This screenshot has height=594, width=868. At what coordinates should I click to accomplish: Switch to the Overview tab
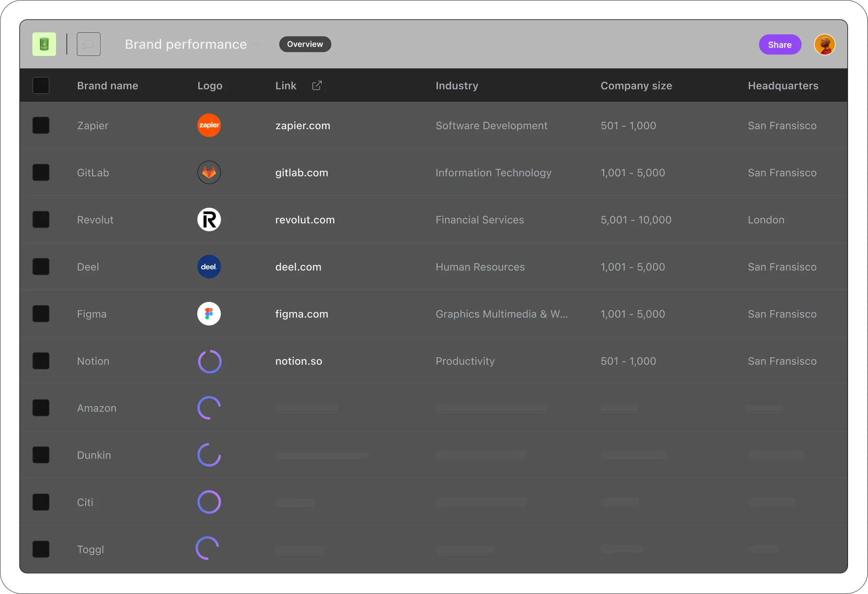[x=305, y=44]
